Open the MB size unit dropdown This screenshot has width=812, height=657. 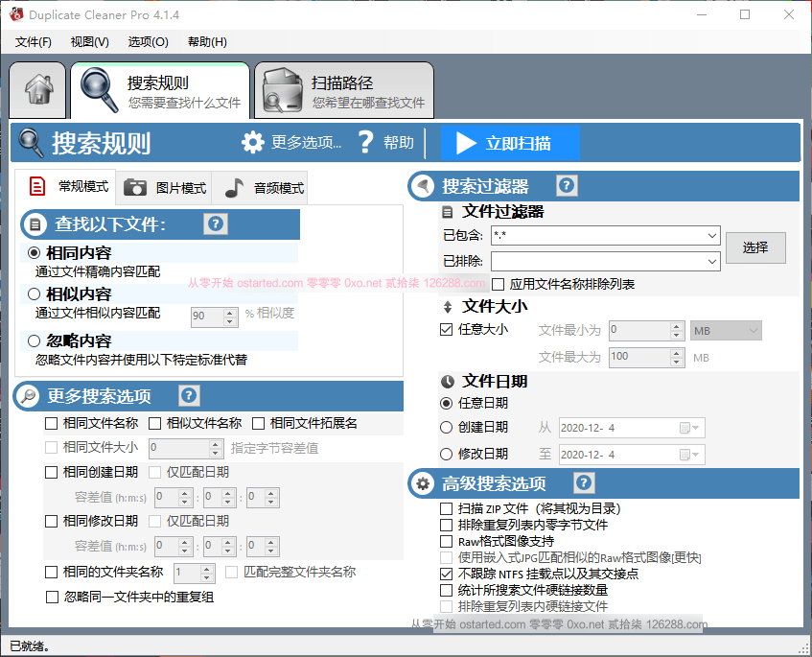(x=726, y=331)
